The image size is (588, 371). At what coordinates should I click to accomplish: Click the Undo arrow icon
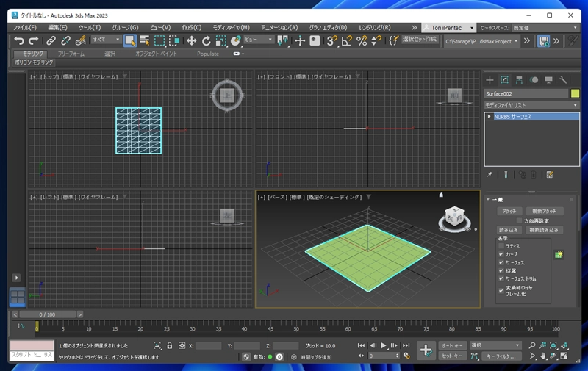19,40
